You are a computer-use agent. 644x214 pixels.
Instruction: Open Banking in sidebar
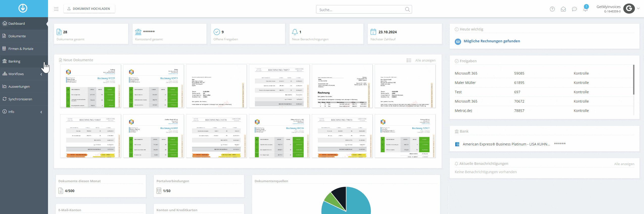point(24,61)
